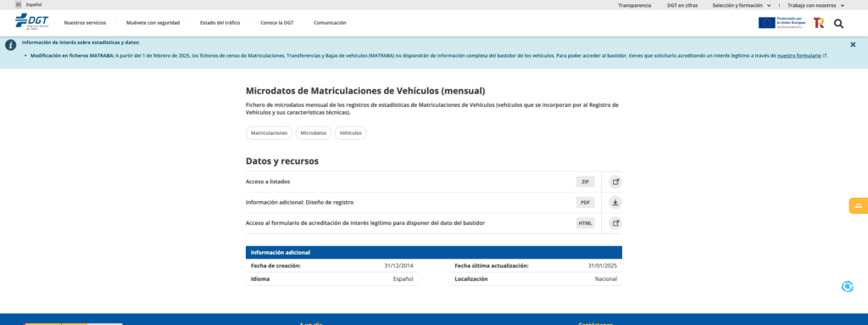Click the 31/01/2025 update date value

click(603, 266)
